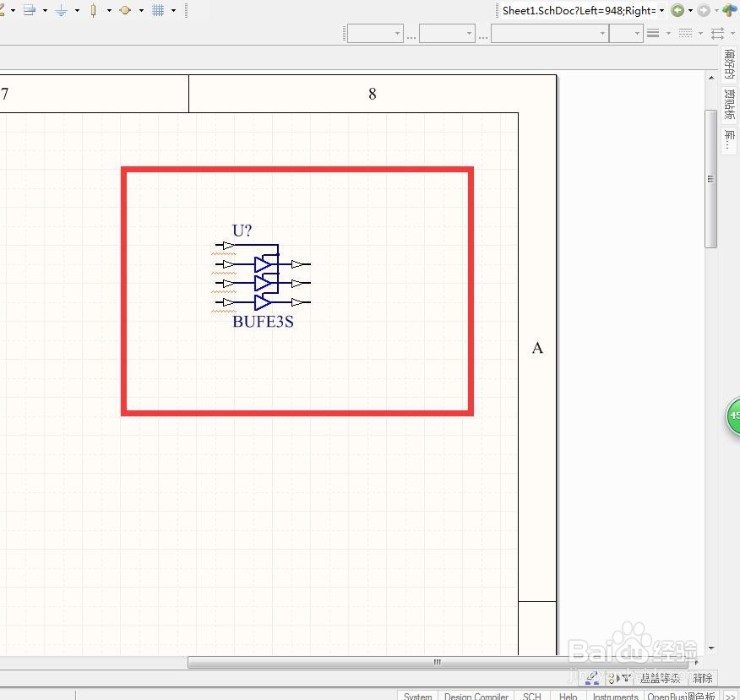Expand the third wide combo box
Screen dimensions: 740x700
click(602, 34)
